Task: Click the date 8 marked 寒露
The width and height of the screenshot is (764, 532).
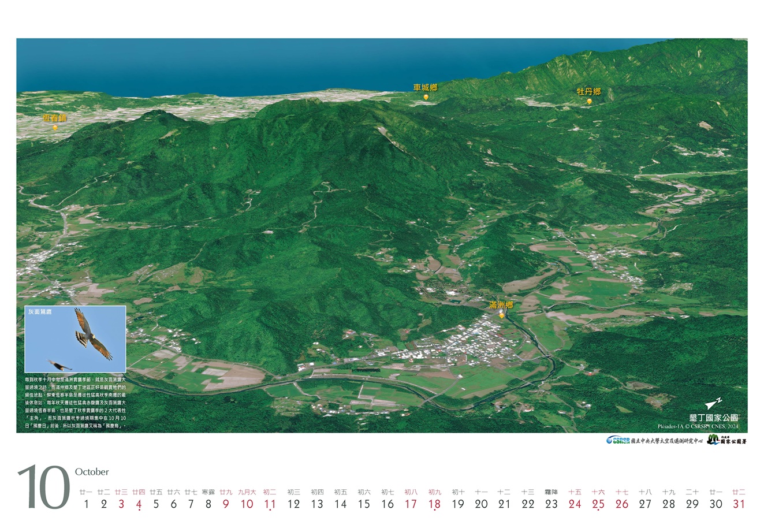Action: [x=208, y=504]
